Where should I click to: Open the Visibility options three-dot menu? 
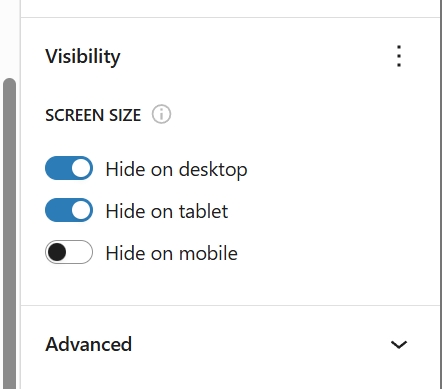pos(399,56)
